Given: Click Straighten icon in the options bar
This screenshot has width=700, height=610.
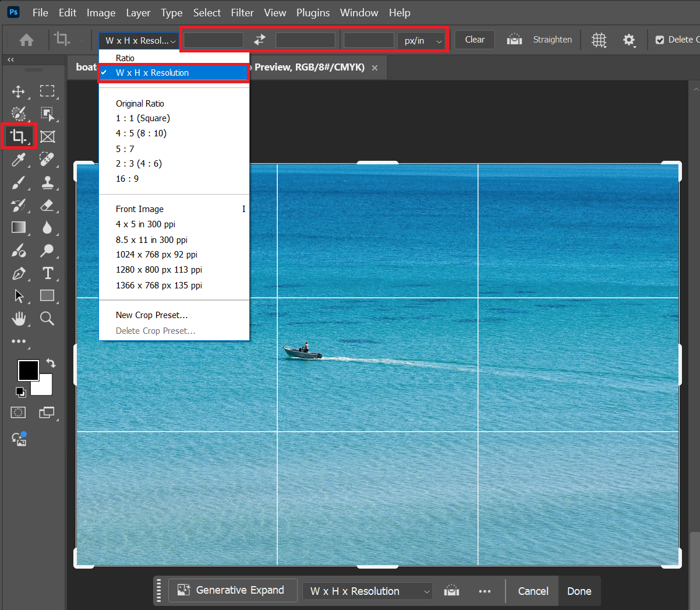Looking at the screenshot, I should (514, 40).
